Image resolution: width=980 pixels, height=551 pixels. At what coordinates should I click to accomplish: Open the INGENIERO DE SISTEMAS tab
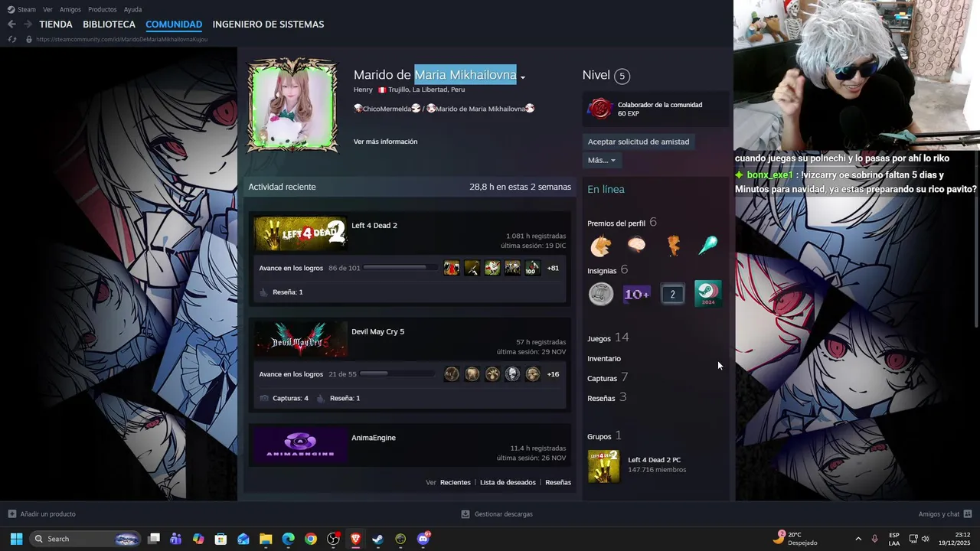click(268, 24)
